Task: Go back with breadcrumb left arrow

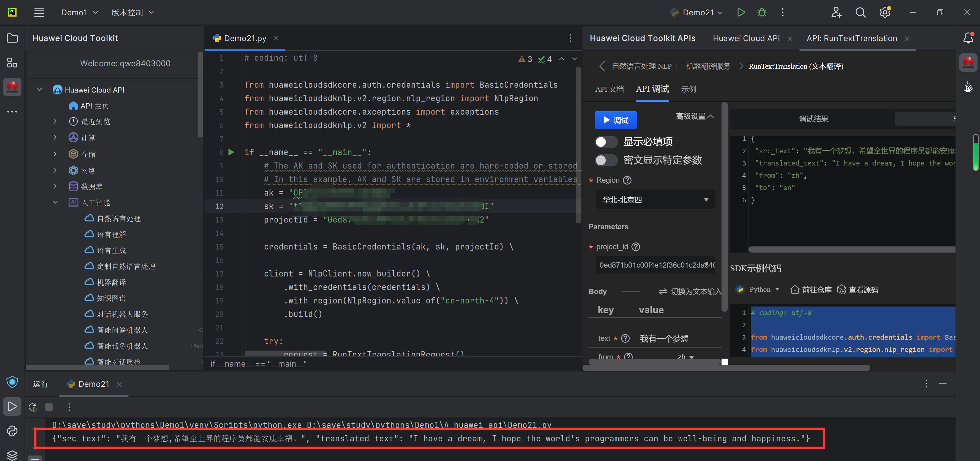Action: coord(602,66)
